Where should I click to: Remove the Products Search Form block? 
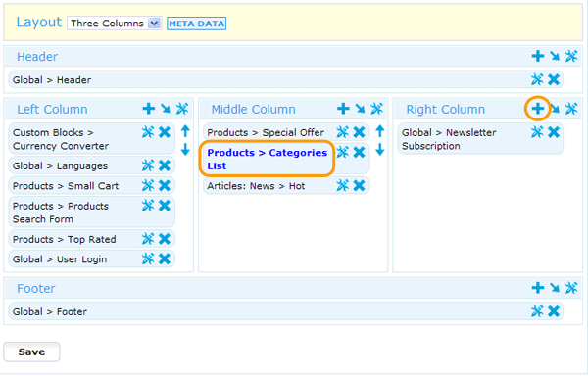point(165,206)
